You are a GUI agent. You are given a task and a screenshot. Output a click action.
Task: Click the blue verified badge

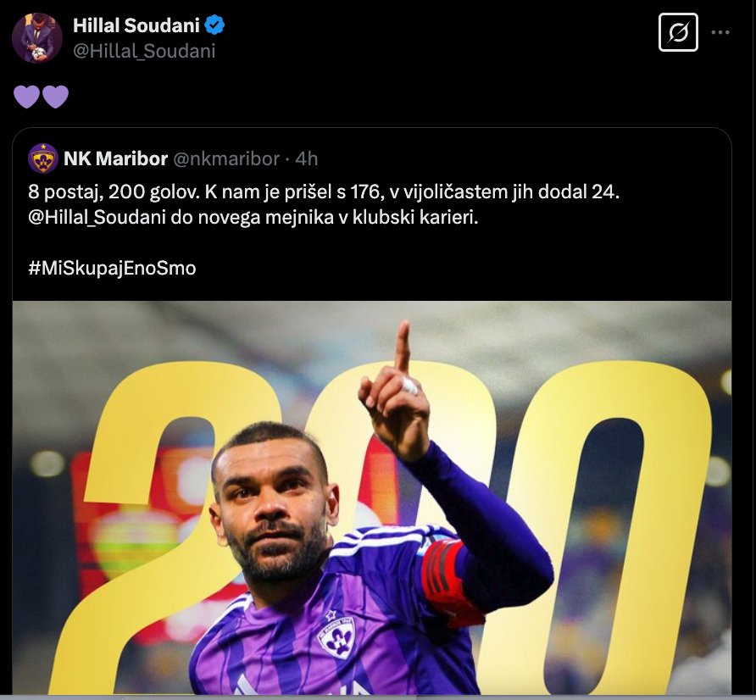[x=214, y=25]
